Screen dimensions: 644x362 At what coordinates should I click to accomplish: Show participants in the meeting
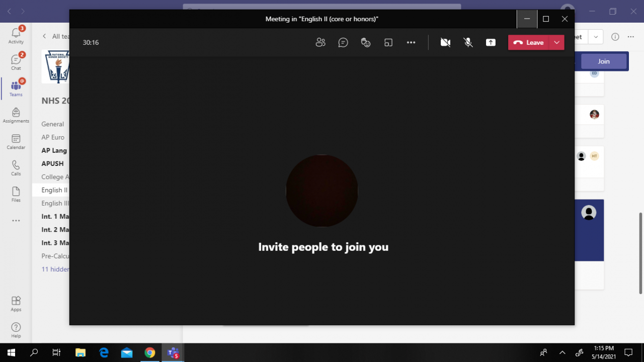point(320,43)
